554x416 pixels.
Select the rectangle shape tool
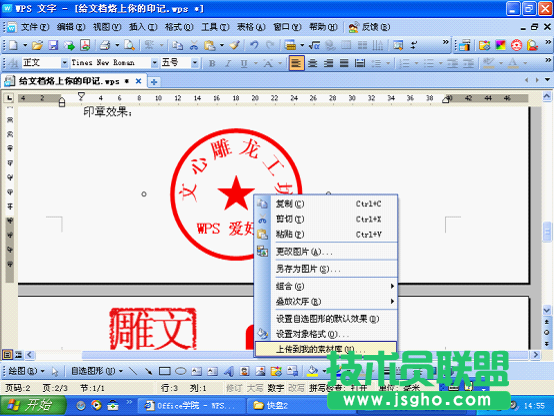pyautogui.click(x=165, y=371)
